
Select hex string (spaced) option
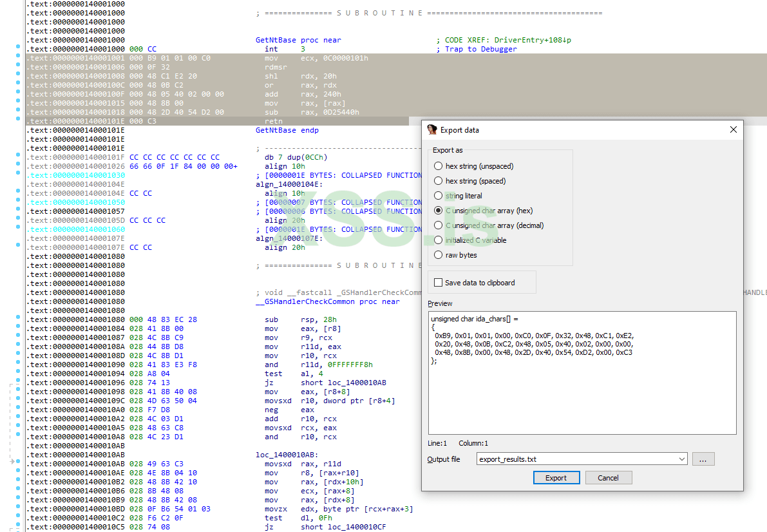click(x=439, y=181)
